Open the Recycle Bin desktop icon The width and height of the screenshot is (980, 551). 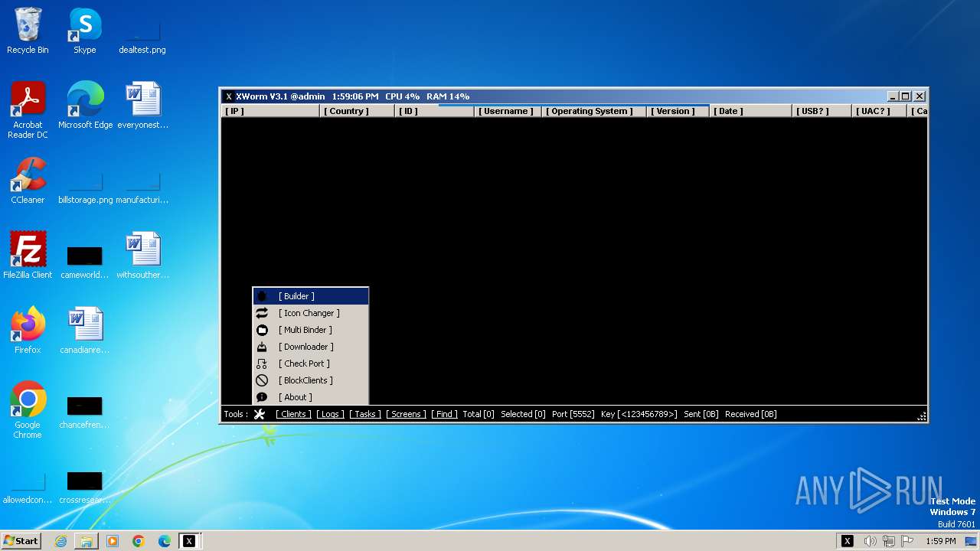[28, 31]
